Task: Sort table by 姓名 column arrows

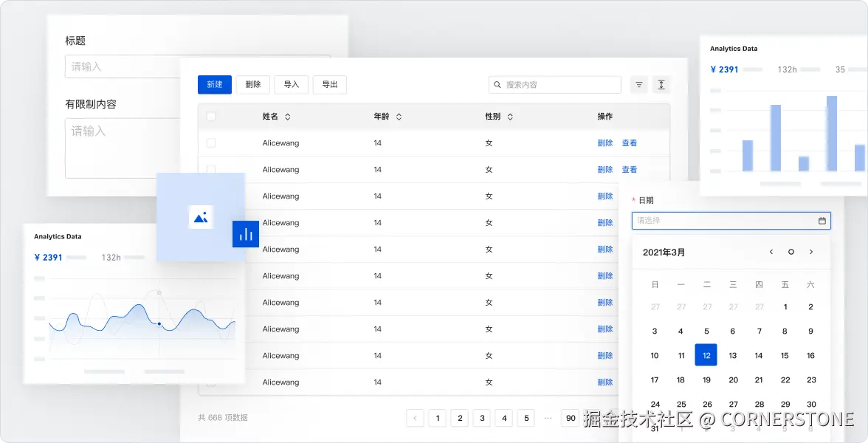Action: point(287,117)
